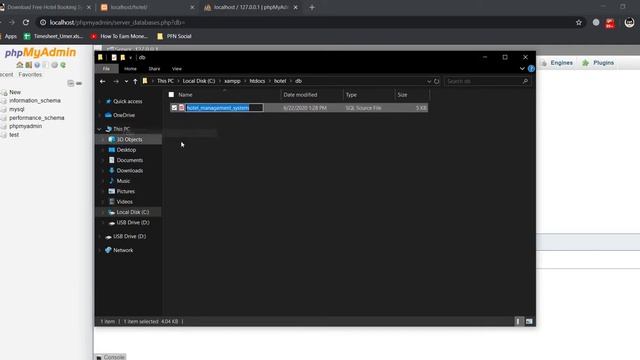The width and height of the screenshot is (640, 360).
Task: Open the Share ribbon tab
Action: pyautogui.click(x=154, y=69)
